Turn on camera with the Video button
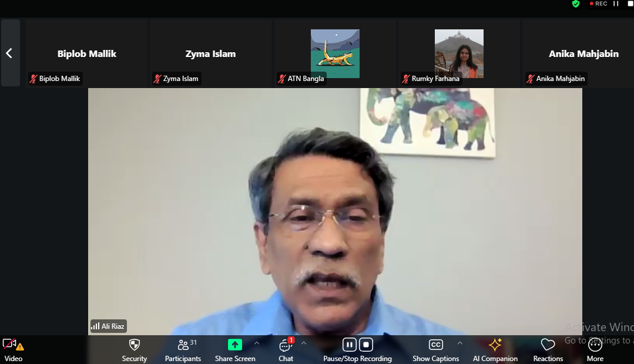634x364 pixels. tap(13, 350)
